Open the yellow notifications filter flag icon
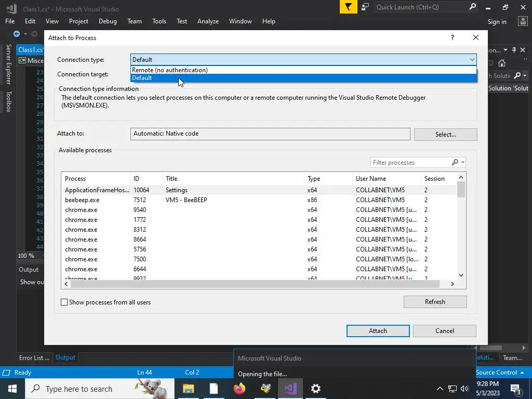Screen dimensions: 532x399 348,7
